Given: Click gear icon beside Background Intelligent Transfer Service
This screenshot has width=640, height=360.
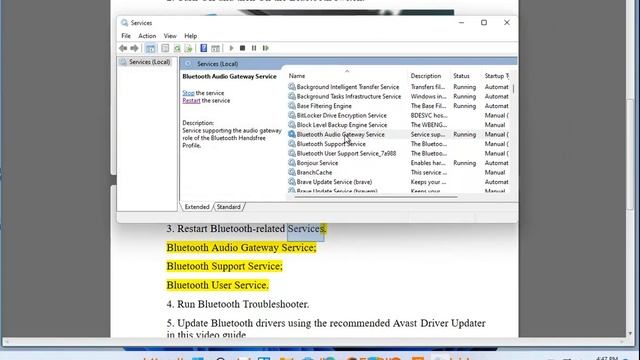Looking at the screenshot, I should click(x=292, y=87).
